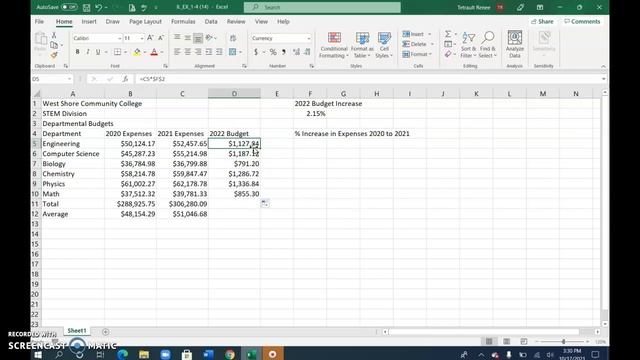Image resolution: width=640 pixels, height=360 pixels.
Task: Center text horizontally
Action: point(187,52)
